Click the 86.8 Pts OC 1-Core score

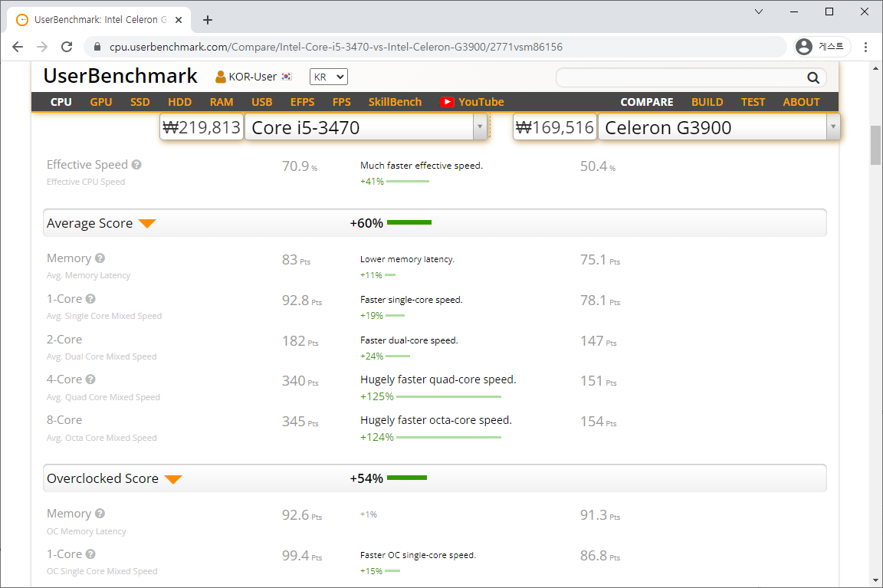pos(600,556)
